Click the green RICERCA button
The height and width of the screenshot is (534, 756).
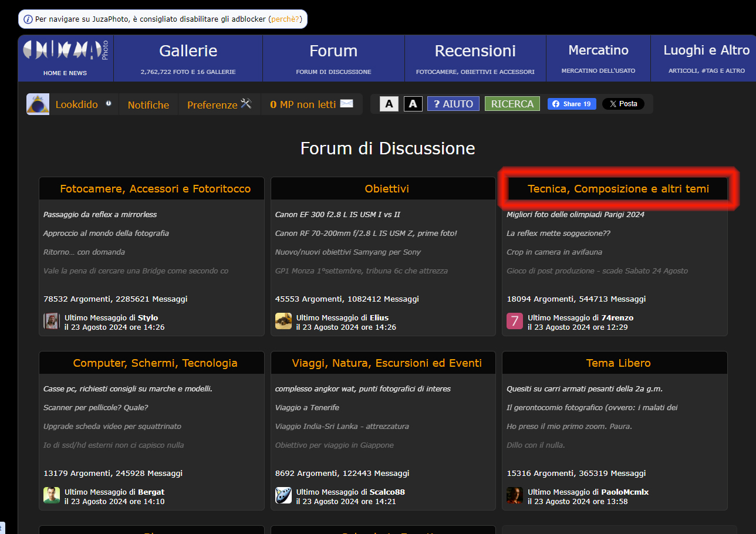coord(512,104)
